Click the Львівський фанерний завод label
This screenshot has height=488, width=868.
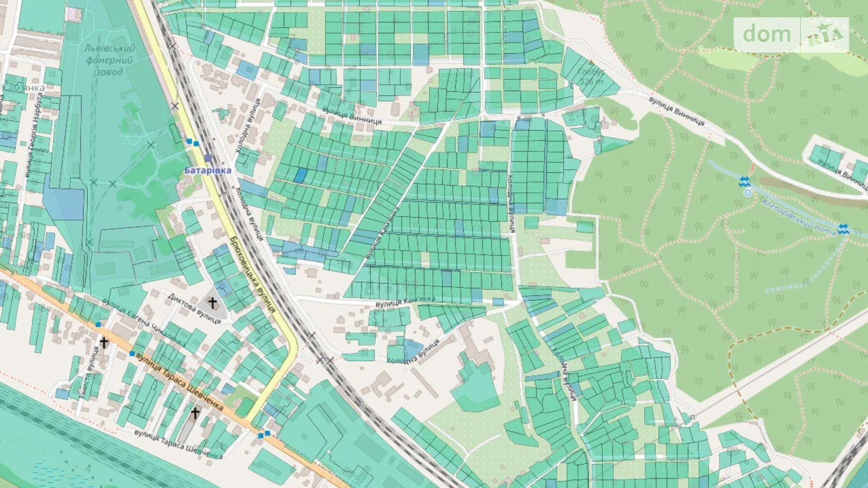pyautogui.click(x=110, y=60)
